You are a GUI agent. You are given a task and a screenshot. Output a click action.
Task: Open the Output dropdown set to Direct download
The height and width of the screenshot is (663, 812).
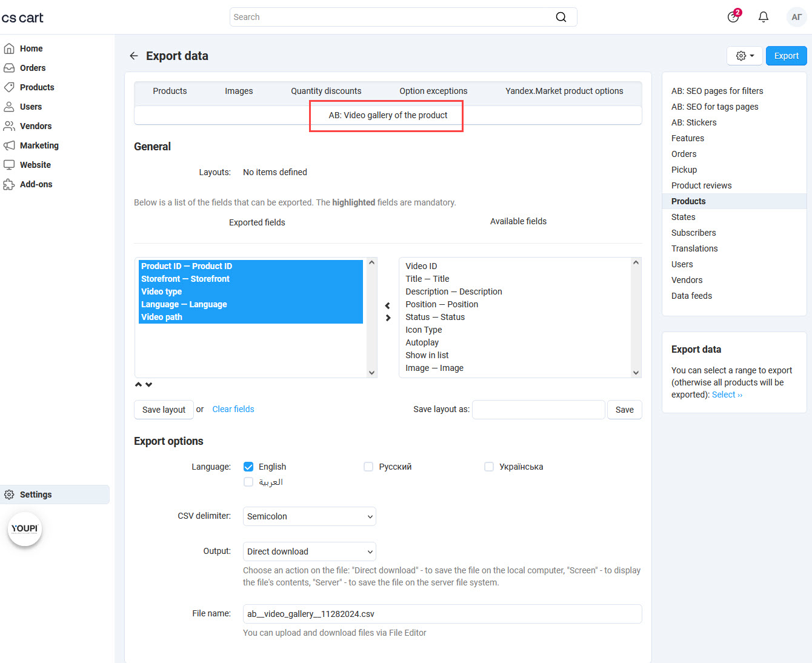[309, 551]
